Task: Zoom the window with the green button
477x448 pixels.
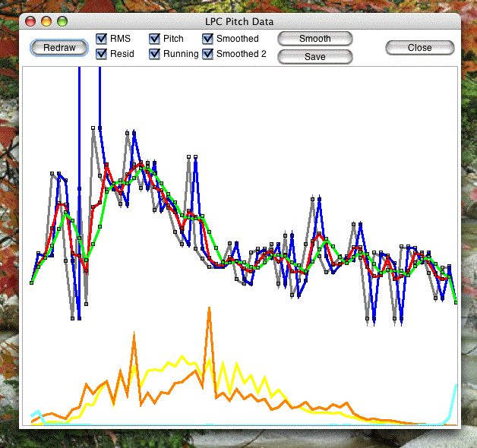Action: (x=62, y=21)
